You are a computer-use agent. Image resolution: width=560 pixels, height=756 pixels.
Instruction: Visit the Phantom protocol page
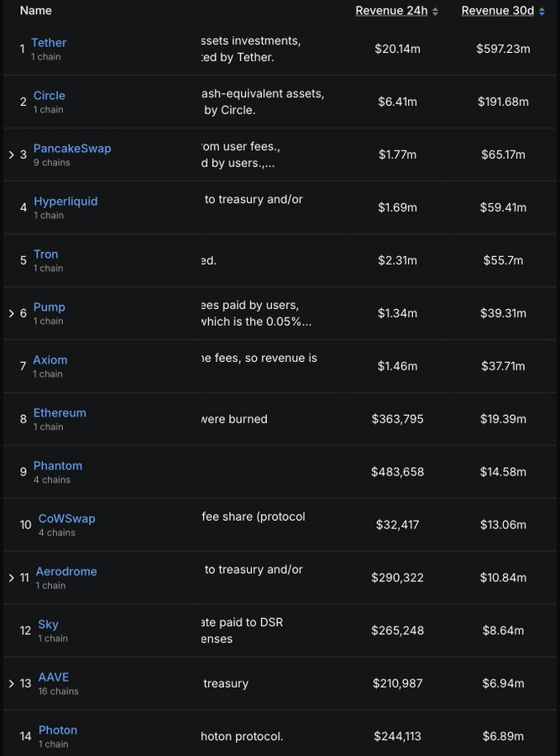tap(58, 466)
